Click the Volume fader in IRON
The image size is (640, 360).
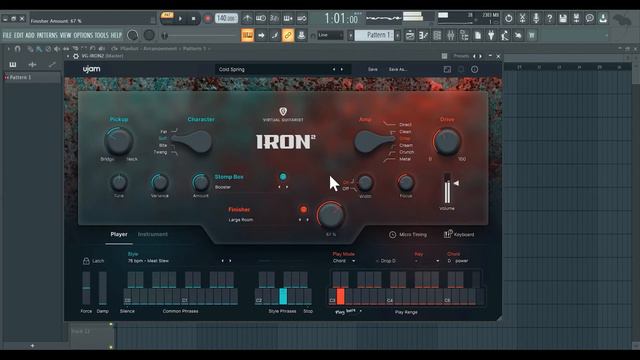[447, 189]
